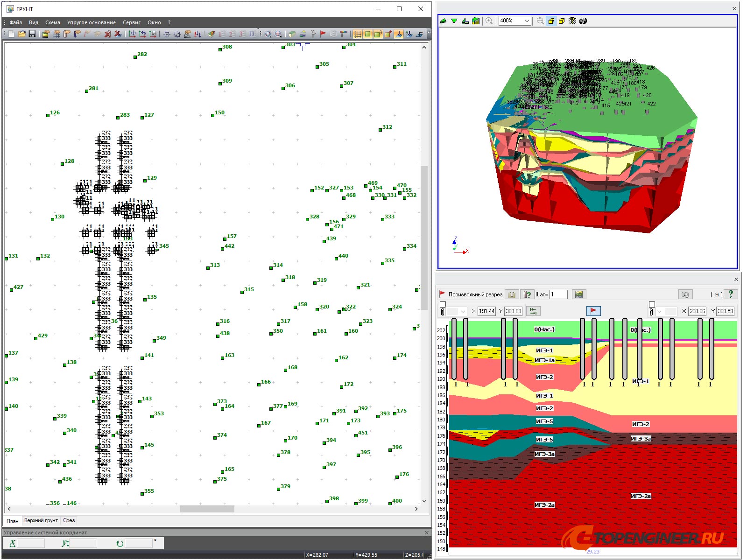Check the left section point checkbox
This screenshot has height=560, width=747.
(x=443, y=304)
